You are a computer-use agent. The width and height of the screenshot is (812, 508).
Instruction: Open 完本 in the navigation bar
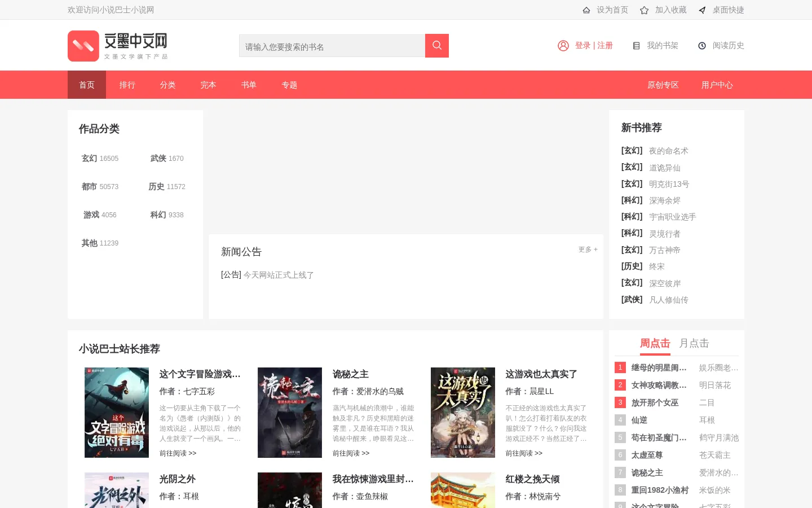[x=209, y=85]
